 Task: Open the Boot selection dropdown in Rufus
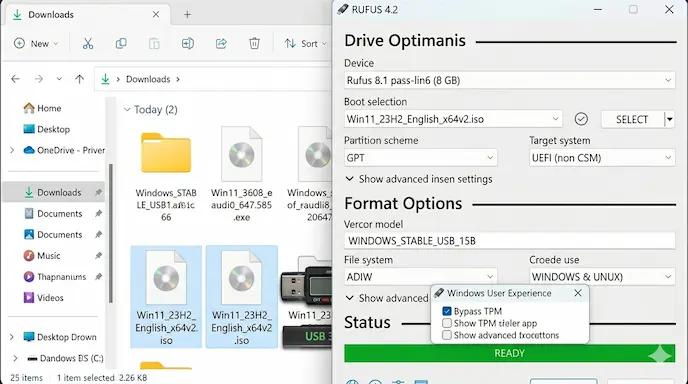453,119
